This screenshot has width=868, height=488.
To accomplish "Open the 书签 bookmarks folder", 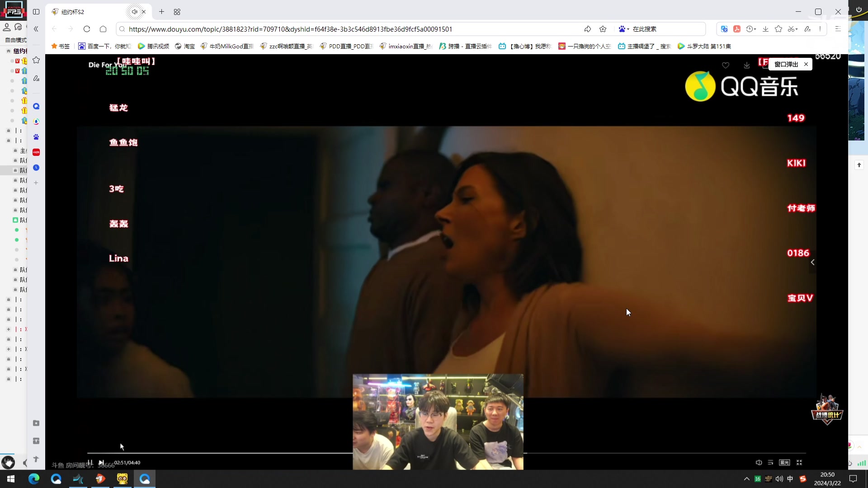I will point(61,46).
